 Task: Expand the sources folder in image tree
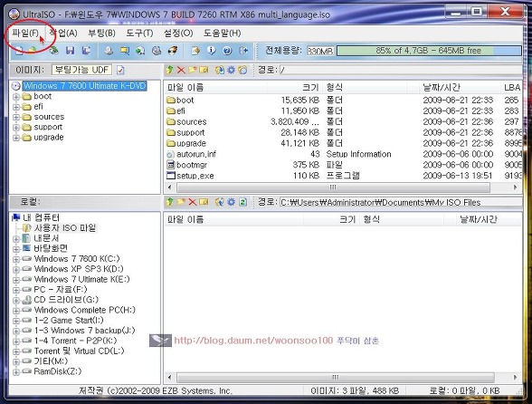point(16,117)
